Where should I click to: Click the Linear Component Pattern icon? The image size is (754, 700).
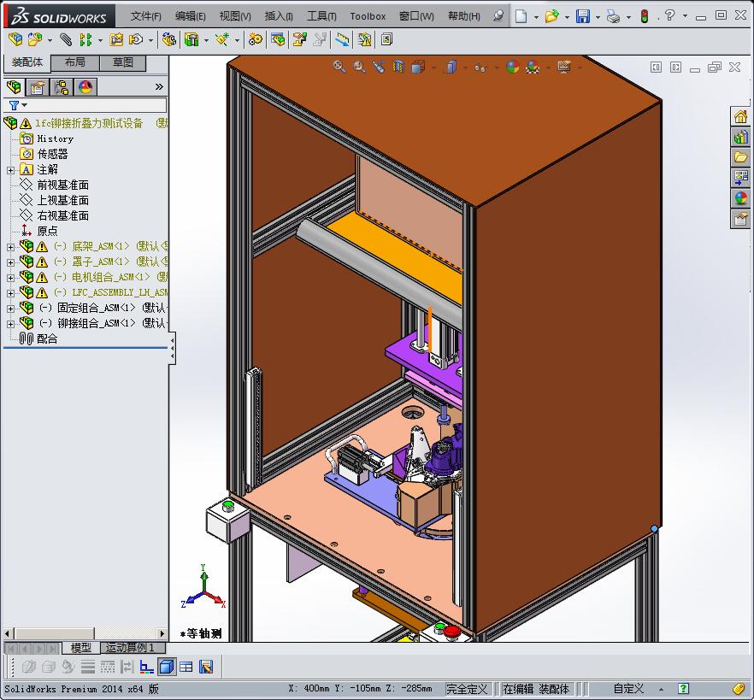coord(85,39)
